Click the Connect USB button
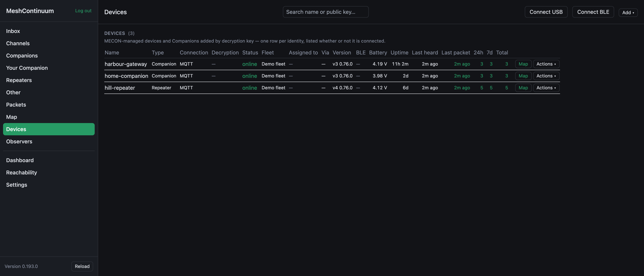The image size is (644, 276). coord(546,12)
